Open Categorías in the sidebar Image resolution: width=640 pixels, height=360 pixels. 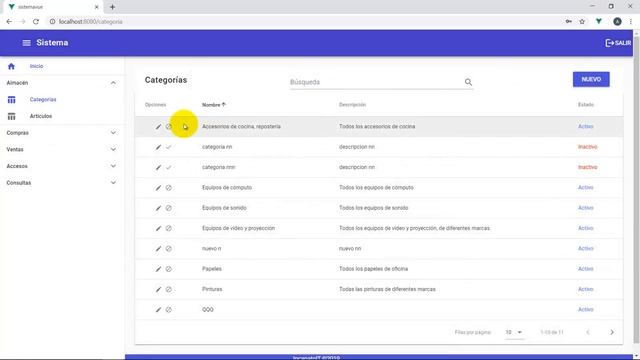43,100
